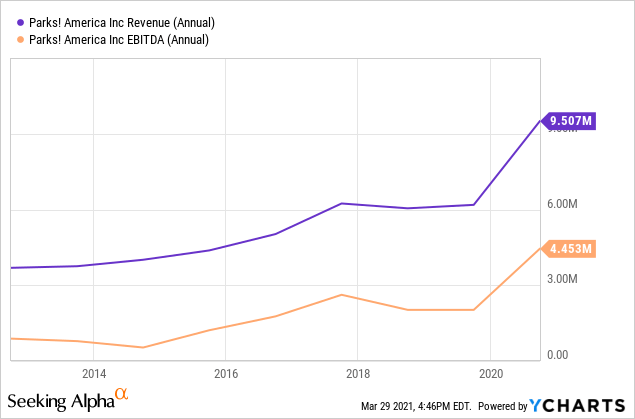Select 'Parks! America Inc EBITDA (Annual)' legend label
This screenshot has height=419, width=635.
click(119, 40)
